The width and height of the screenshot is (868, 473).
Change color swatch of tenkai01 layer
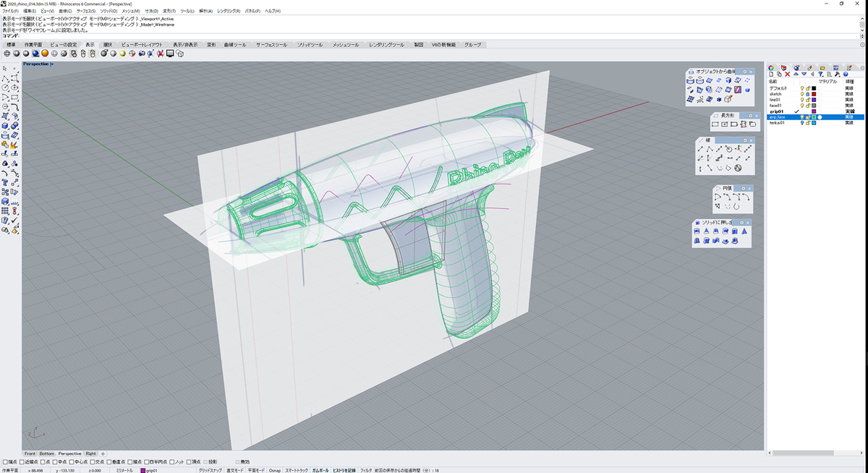click(814, 123)
